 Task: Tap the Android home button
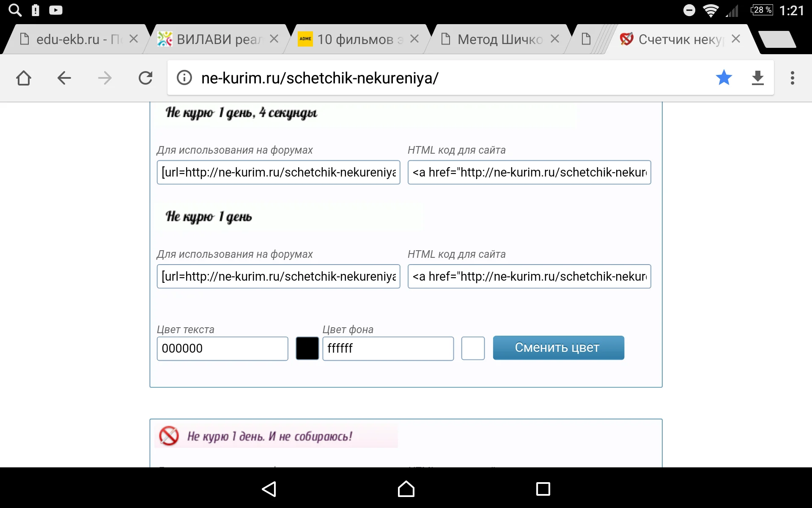pos(406,489)
